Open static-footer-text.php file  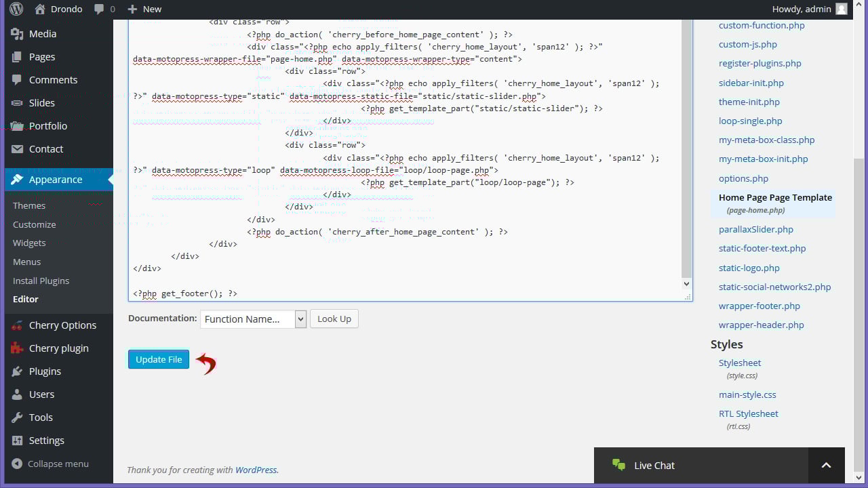click(x=762, y=248)
